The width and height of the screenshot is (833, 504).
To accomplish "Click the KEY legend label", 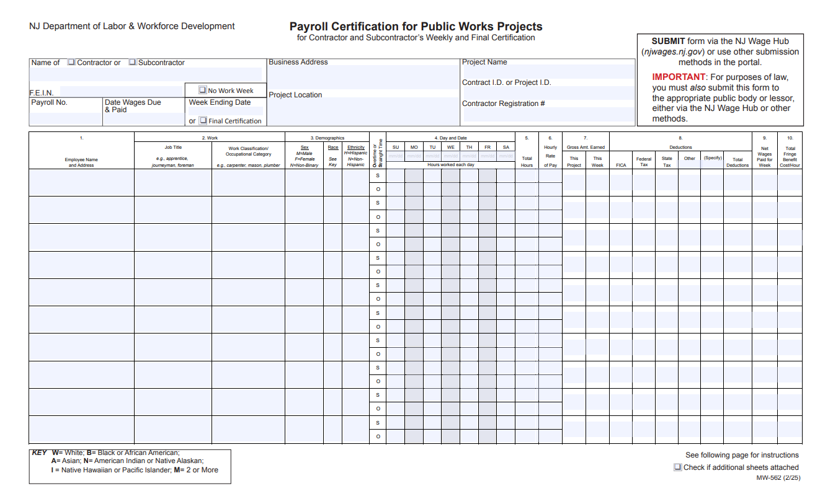I will [38, 453].
